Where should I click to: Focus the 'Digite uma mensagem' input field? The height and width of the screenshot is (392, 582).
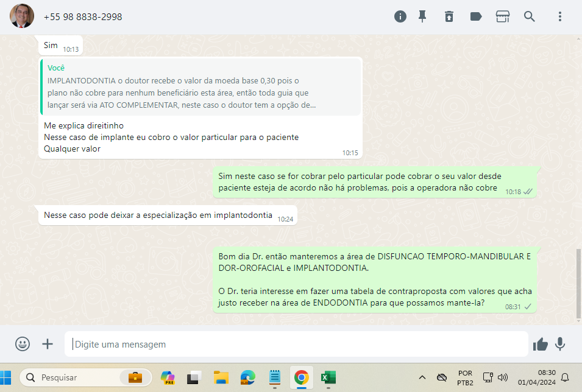pos(296,344)
